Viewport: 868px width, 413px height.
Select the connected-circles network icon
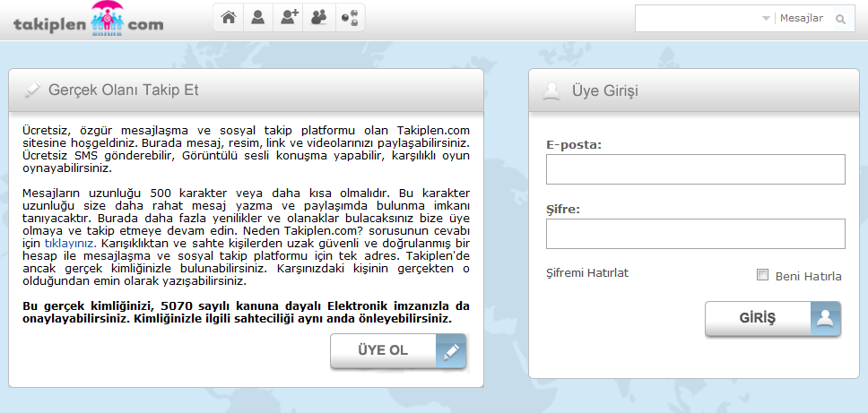tap(350, 18)
